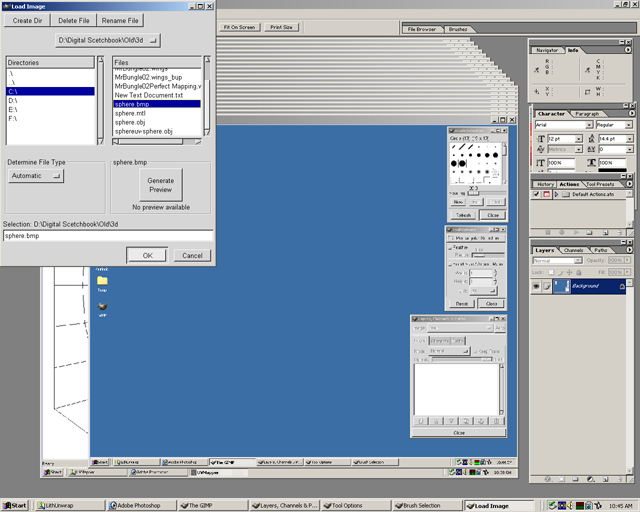The width and height of the screenshot is (640, 512).
Task: Open the Regular font style dropdown
Action: point(629,125)
